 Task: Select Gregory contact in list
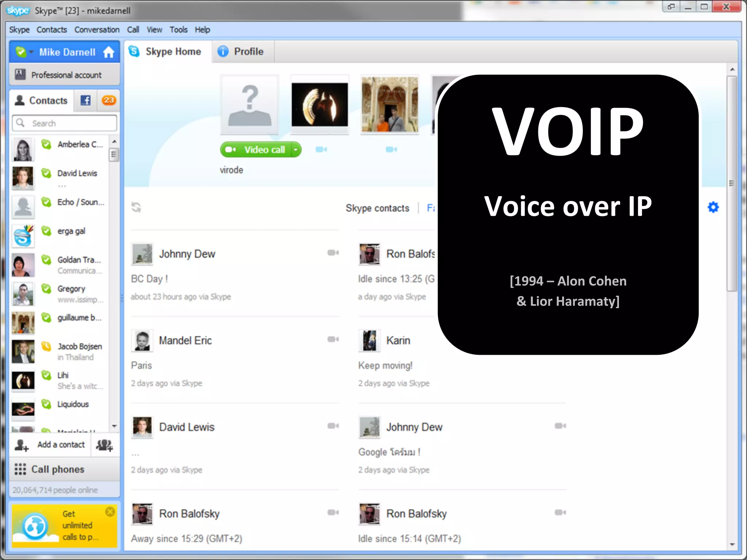(x=59, y=293)
